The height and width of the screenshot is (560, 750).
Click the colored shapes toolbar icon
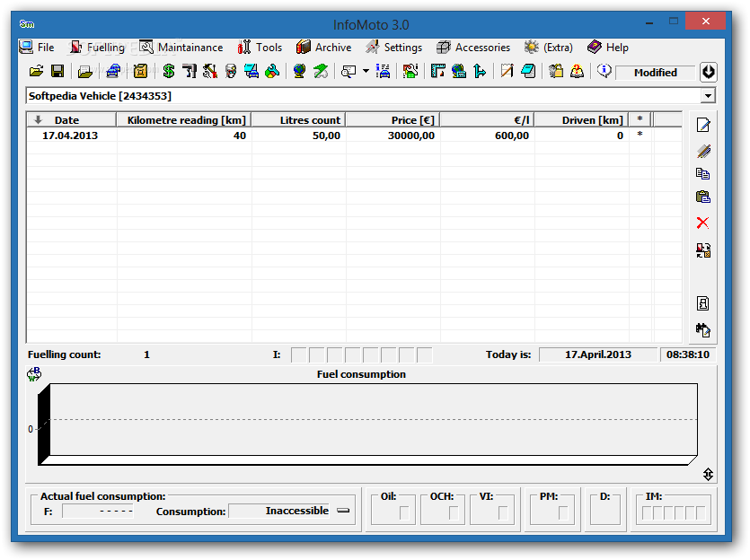click(272, 72)
